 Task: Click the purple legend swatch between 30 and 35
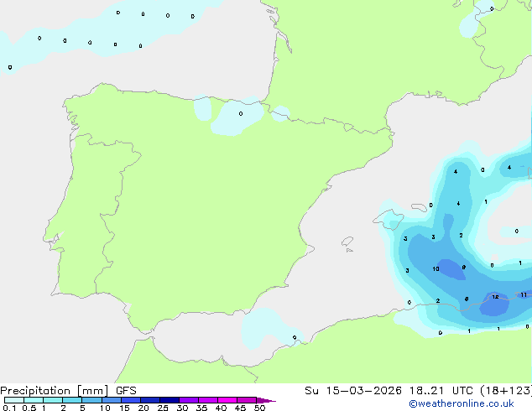tap(189, 400)
